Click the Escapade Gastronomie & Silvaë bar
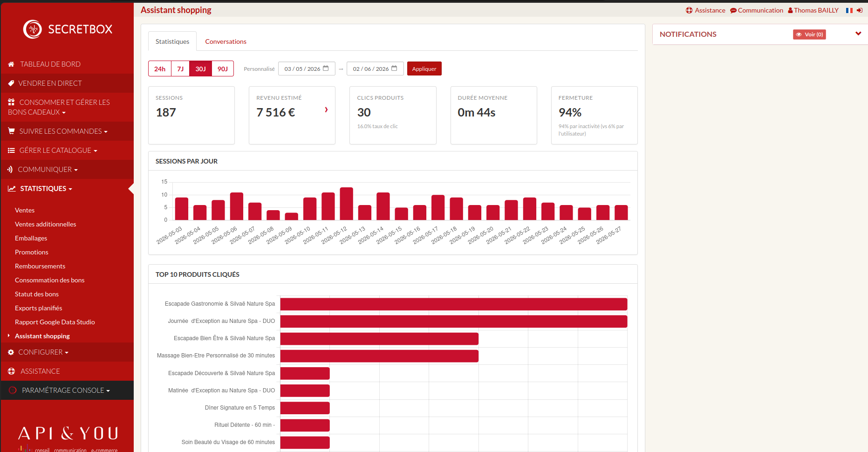868x452 pixels. click(x=454, y=304)
